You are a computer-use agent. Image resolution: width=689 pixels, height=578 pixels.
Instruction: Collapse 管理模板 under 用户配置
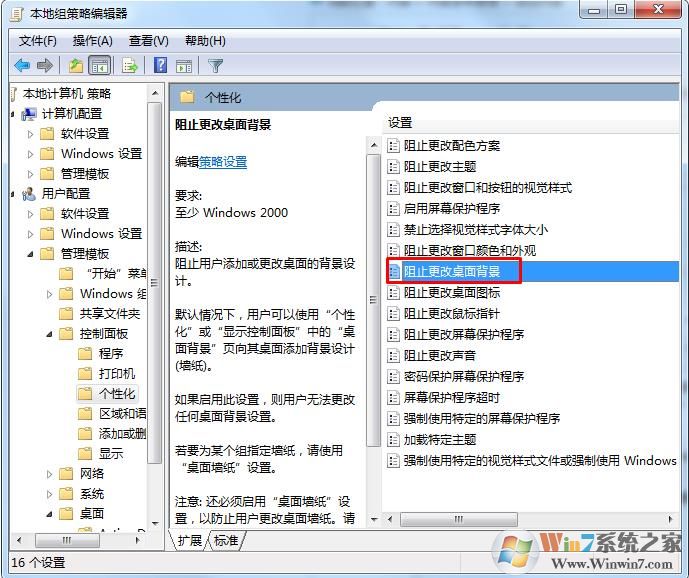click(x=30, y=254)
